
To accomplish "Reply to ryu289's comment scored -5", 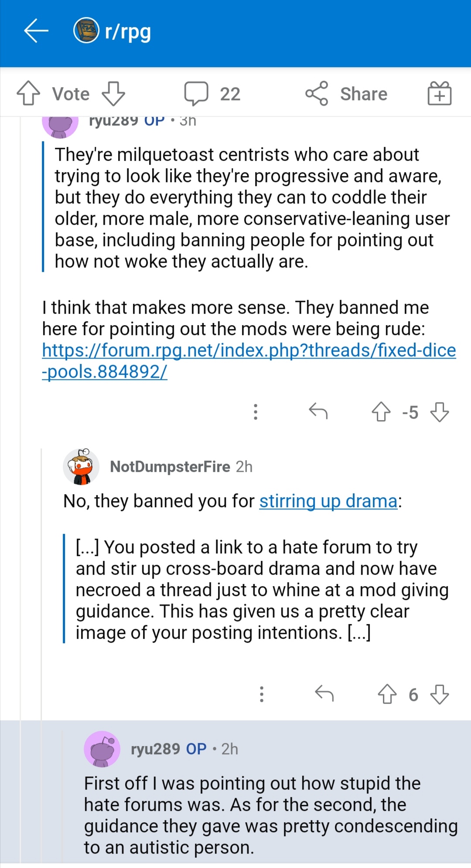I will pyautogui.click(x=318, y=411).
